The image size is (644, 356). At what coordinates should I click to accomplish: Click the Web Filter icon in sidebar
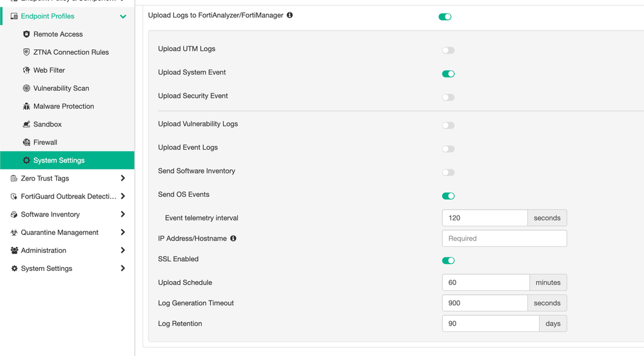[x=26, y=70]
